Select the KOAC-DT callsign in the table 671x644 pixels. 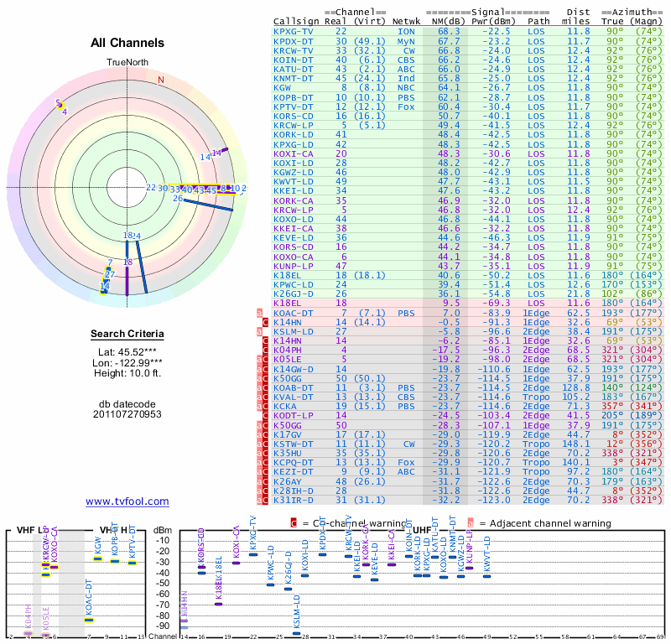pos(294,314)
